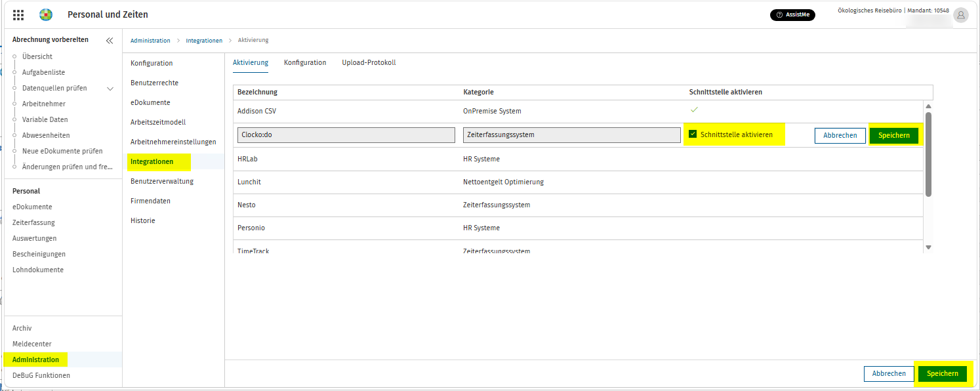Click the integrations table scrollbar thumb

click(x=928, y=154)
